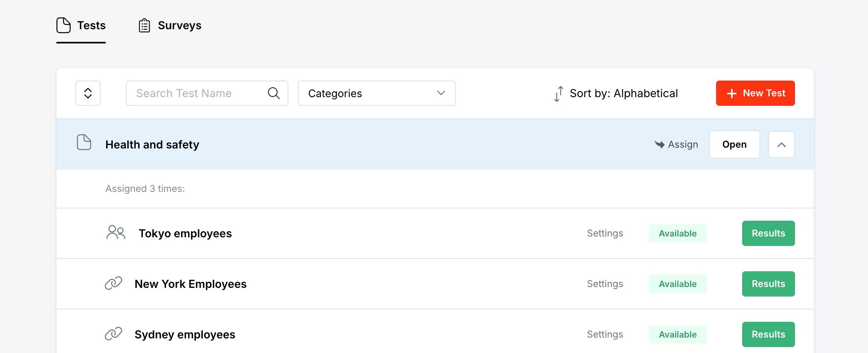This screenshot has width=868, height=353.
Task: Create a New Test
Action: point(755,93)
